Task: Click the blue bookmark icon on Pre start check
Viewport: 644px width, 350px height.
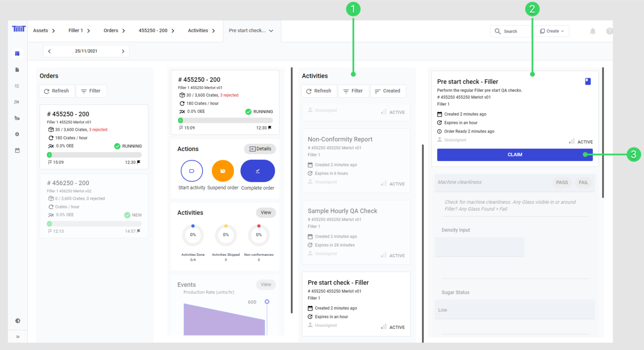Action: (587, 81)
